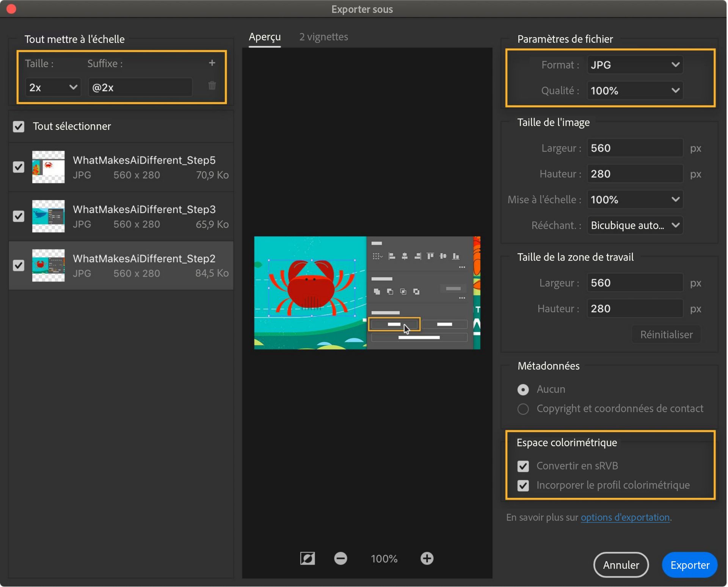Uncheck the Tout sélectionner checkbox
This screenshot has height=587, width=728.
point(19,127)
